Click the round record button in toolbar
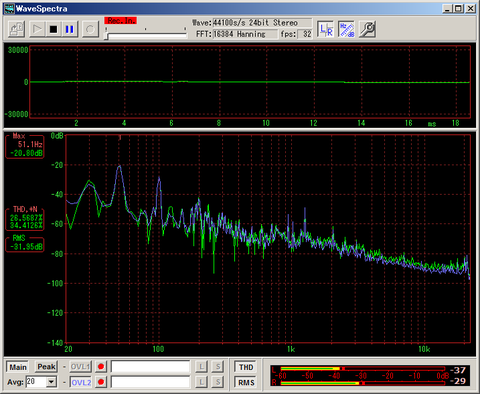Viewport: 480px width, 394px height. pyautogui.click(x=90, y=29)
